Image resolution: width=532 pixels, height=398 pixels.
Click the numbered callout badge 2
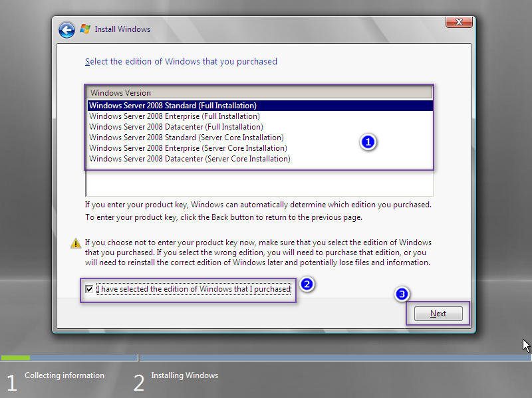[307, 284]
